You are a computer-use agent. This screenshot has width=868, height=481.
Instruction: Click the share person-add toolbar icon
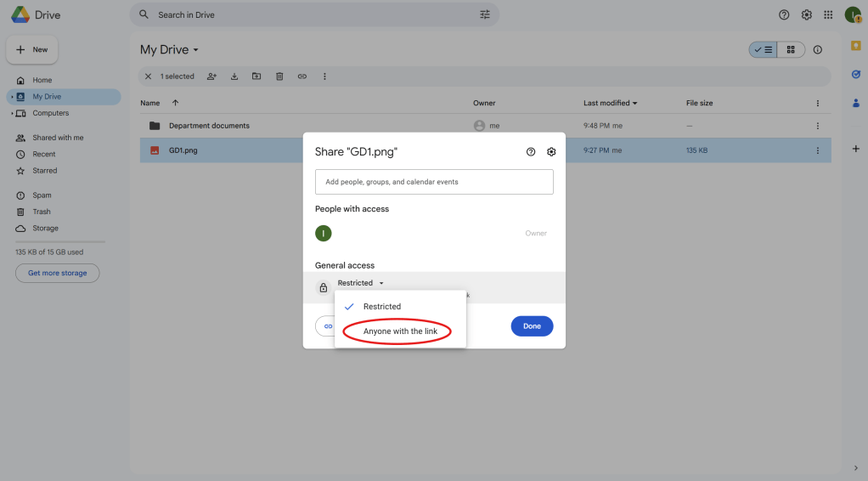[211, 76]
